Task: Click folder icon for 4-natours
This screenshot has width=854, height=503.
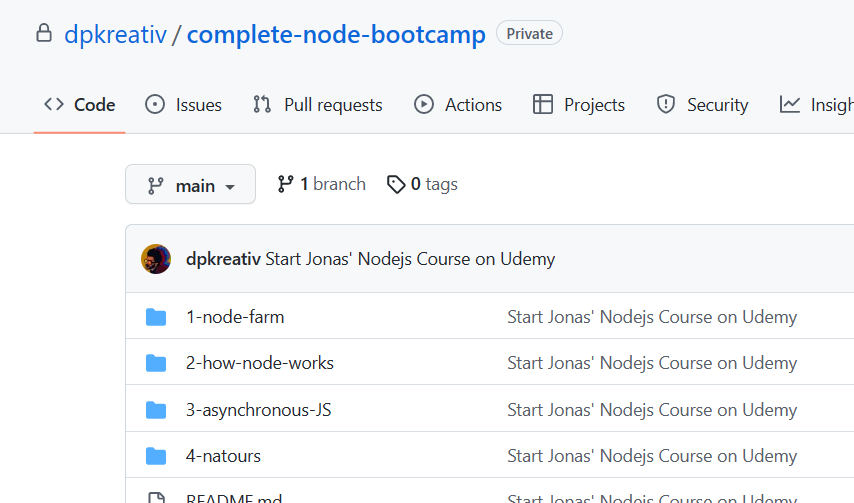Action: 156,456
